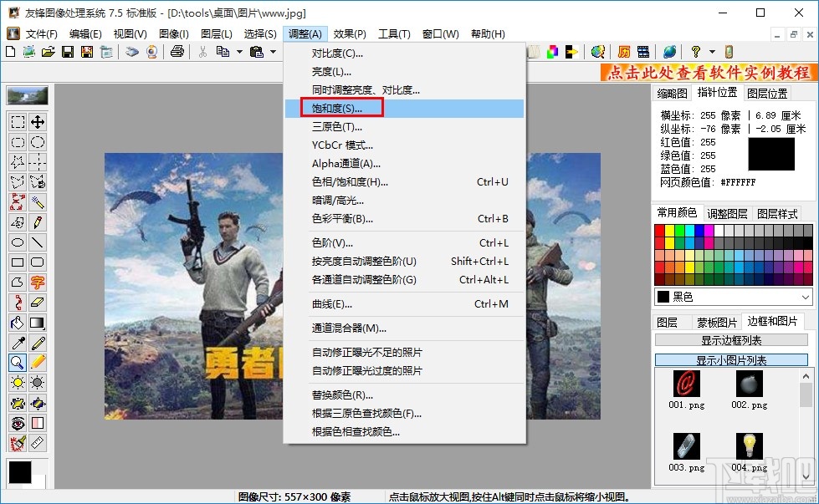Copy selection with the Copy toolbar icon
Viewport: 819px width, 504px height.
click(x=223, y=52)
